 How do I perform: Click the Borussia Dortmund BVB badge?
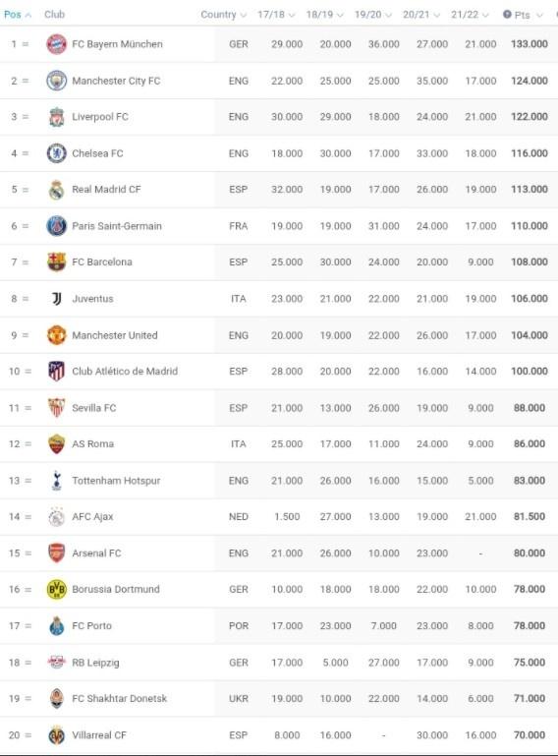click(x=56, y=589)
